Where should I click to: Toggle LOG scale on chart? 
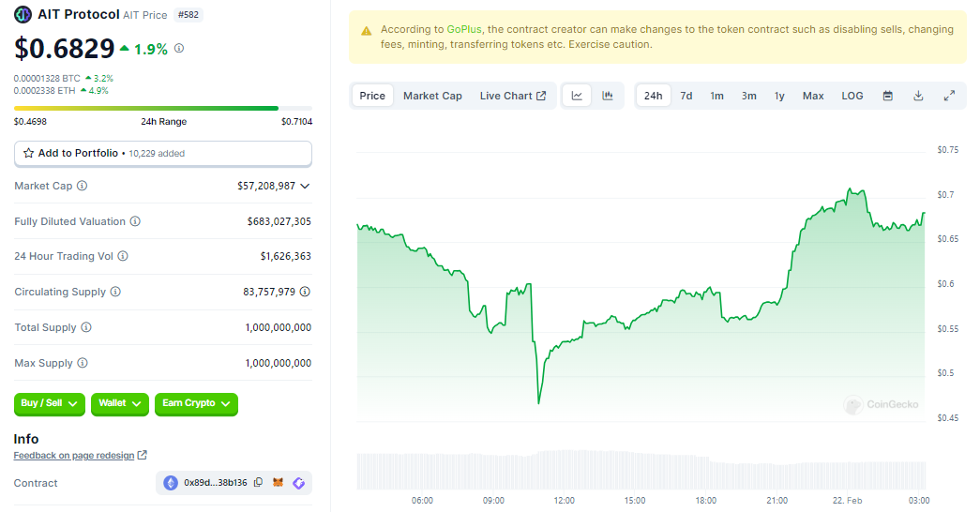pyautogui.click(x=852, y=96)
